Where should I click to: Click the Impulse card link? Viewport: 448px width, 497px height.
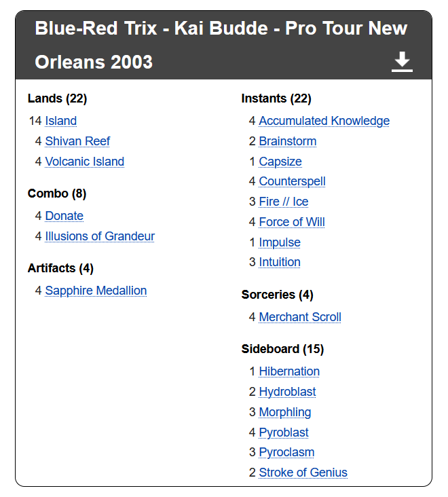pos(280,242)
